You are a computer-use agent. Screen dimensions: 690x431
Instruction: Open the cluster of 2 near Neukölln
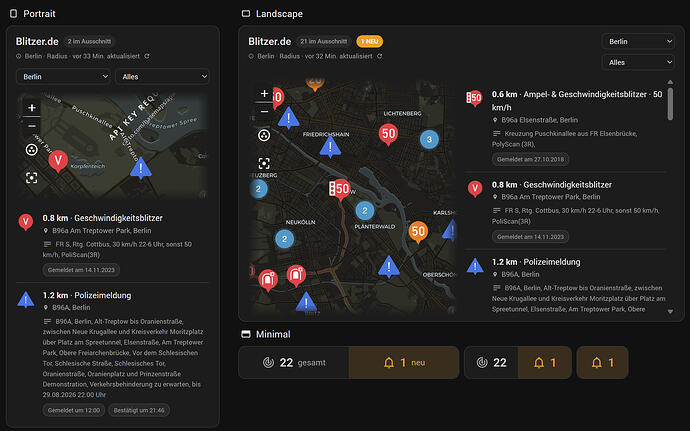(x=285, y=239)
